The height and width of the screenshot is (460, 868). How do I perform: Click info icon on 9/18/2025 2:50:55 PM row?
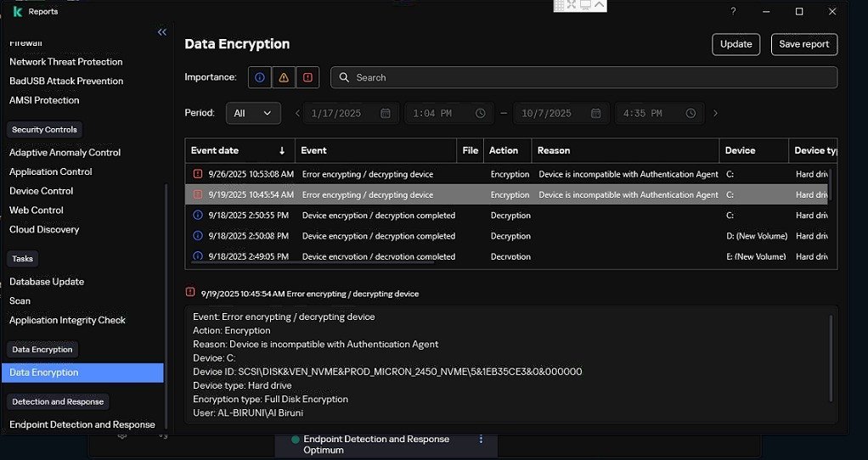point(198,215)
